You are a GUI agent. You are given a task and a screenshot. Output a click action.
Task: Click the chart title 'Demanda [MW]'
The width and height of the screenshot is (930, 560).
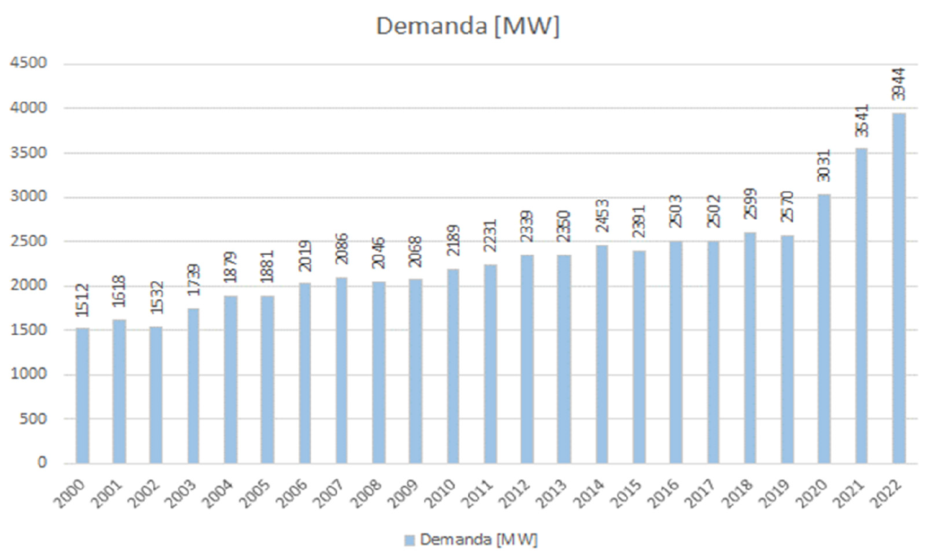467,27
